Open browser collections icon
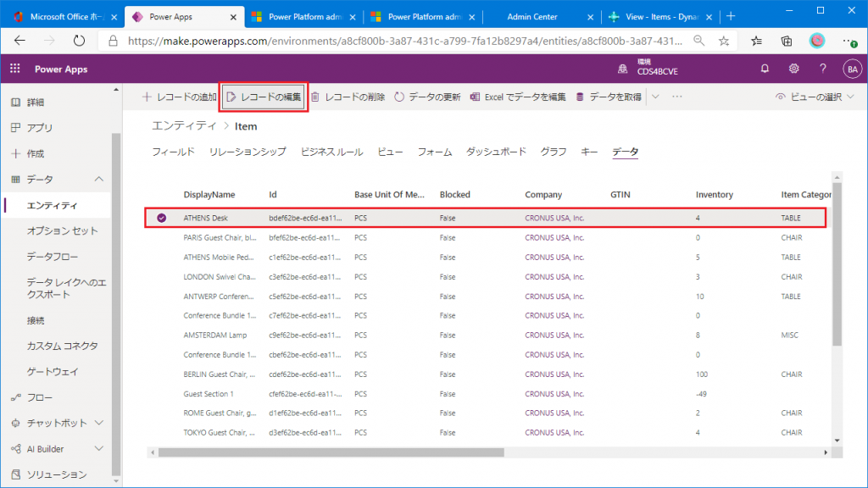This screenshot has height=488, width=868. point(786,41)
